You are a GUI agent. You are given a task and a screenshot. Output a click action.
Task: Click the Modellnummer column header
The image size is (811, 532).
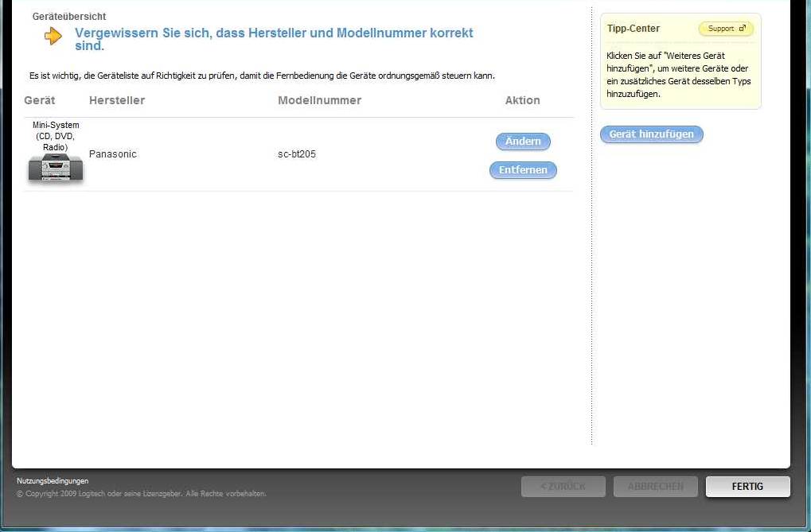tap(319, 100)
